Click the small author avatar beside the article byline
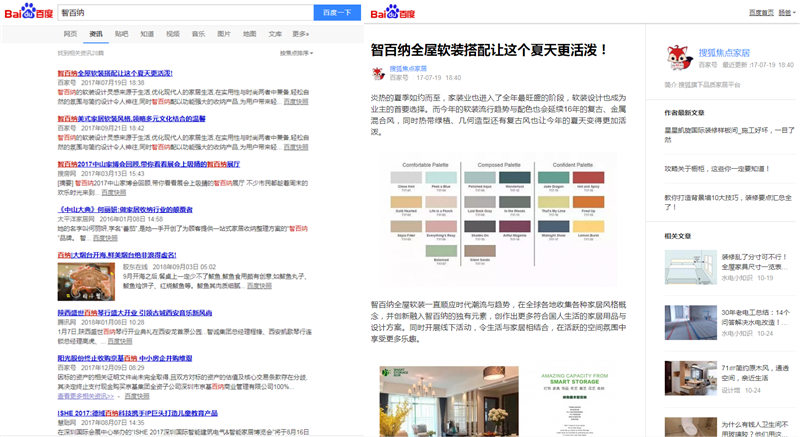 click(378, 73)
